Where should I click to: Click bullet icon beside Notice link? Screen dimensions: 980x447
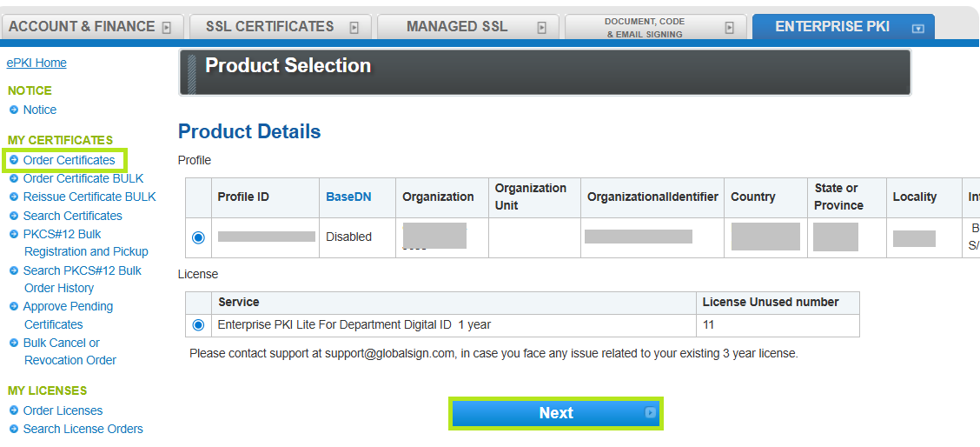(14, 110)
